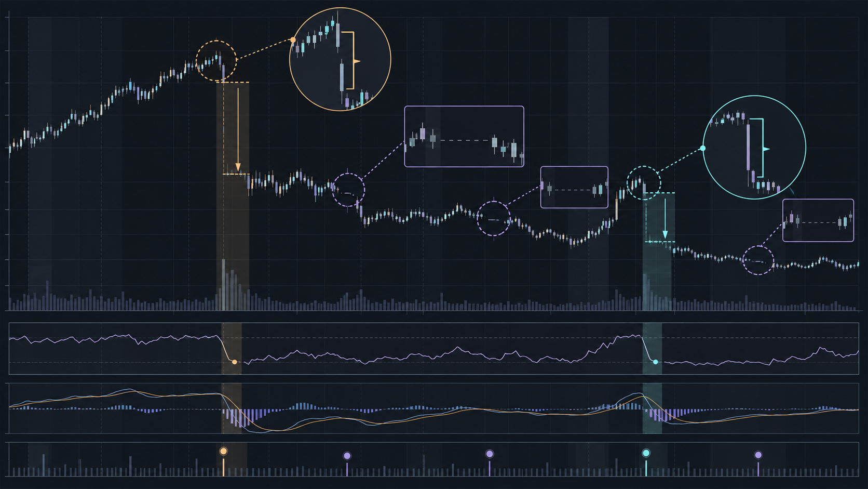Screen dimensions: 868x489
Task: Open the orange circular magnified candlestick inset
Action: click(340, 59)
